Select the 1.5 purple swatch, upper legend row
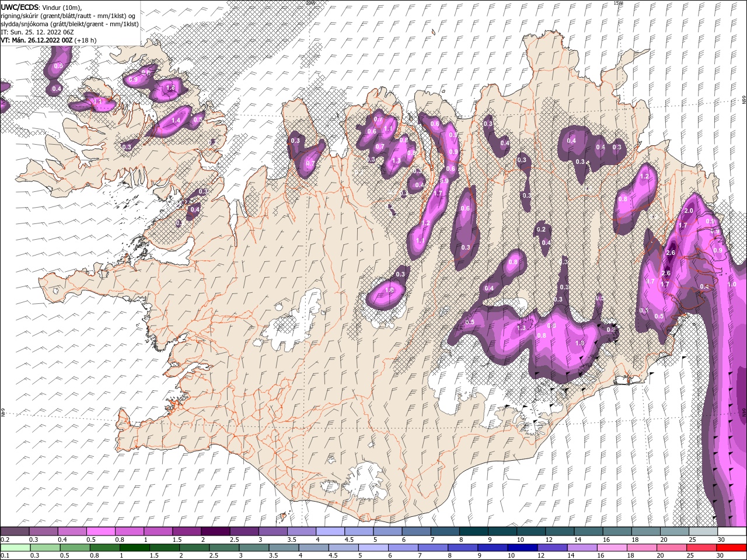Screen dimensions: 747x560 click(x=187, y=531)
